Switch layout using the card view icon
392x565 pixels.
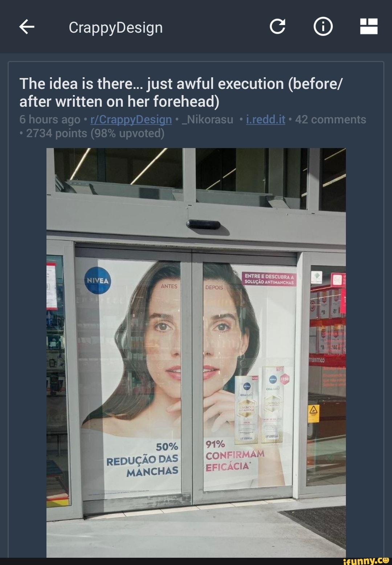[x=368, y=26]
